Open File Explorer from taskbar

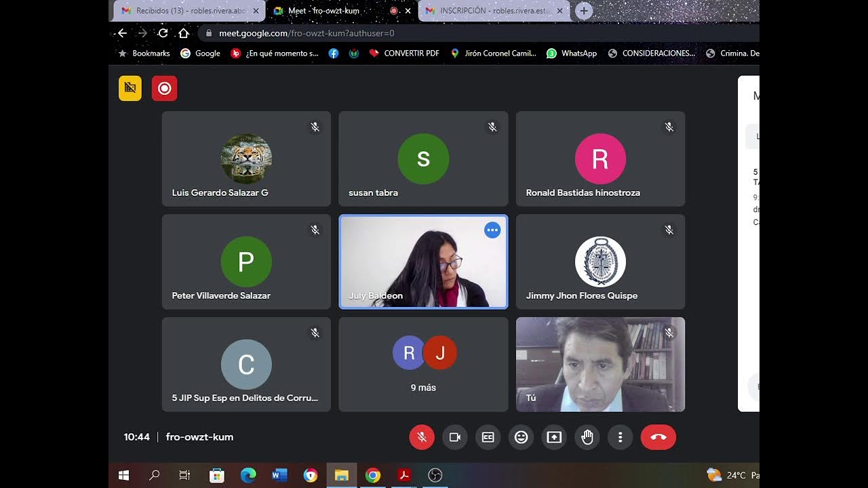pyautogui.click(x=342, y=475)
